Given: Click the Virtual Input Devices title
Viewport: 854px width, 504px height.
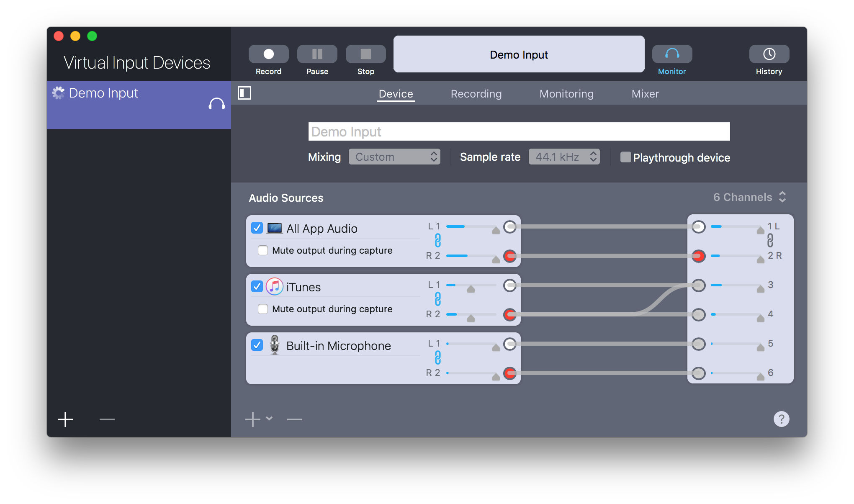Looking at the screenshot, I should coord(137,63).
